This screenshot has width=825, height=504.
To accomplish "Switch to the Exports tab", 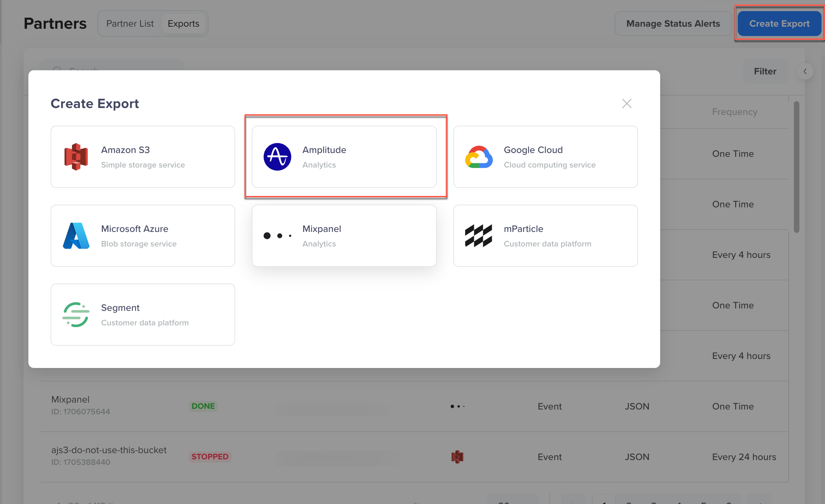I will point(183,24).
